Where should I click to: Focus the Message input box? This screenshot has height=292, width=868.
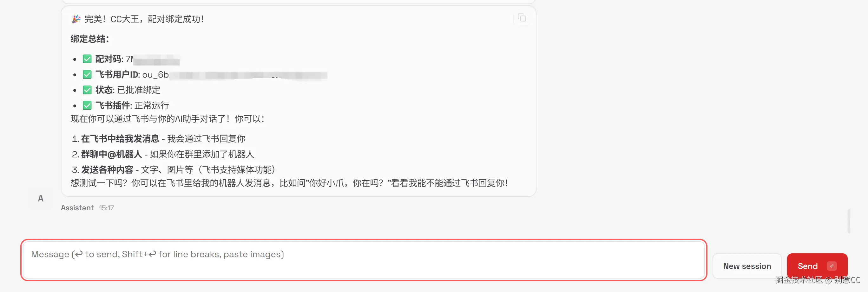click(364, 260)
